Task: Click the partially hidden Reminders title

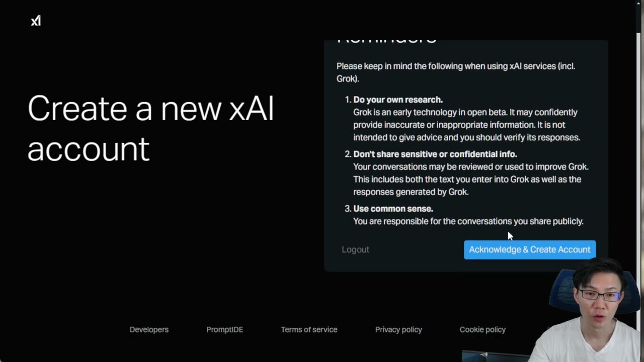Action: point(386,41)
